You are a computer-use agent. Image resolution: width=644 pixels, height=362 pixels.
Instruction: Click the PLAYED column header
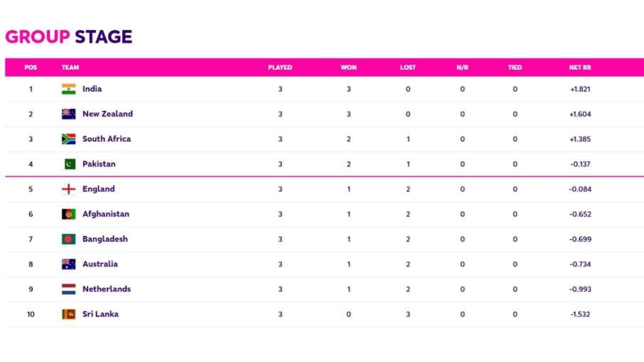point(280,68)
